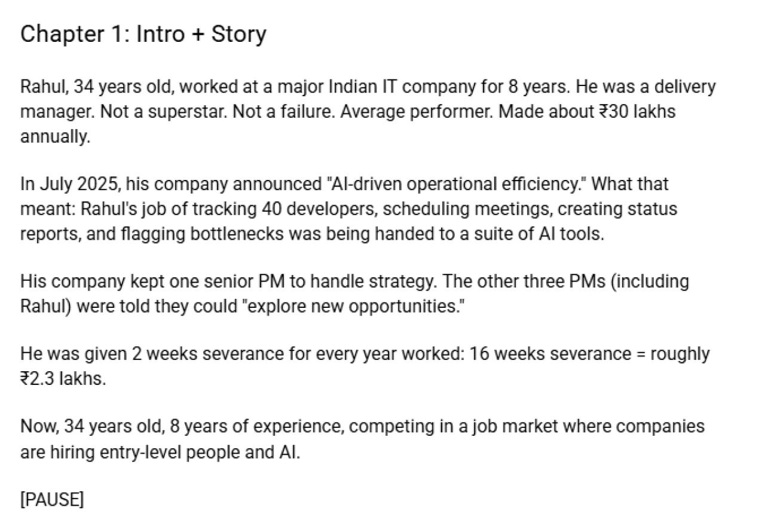Click the '₹2.3 lakhs.' amount
This screenshot has width=777, height=532.
tap(63, 379)
